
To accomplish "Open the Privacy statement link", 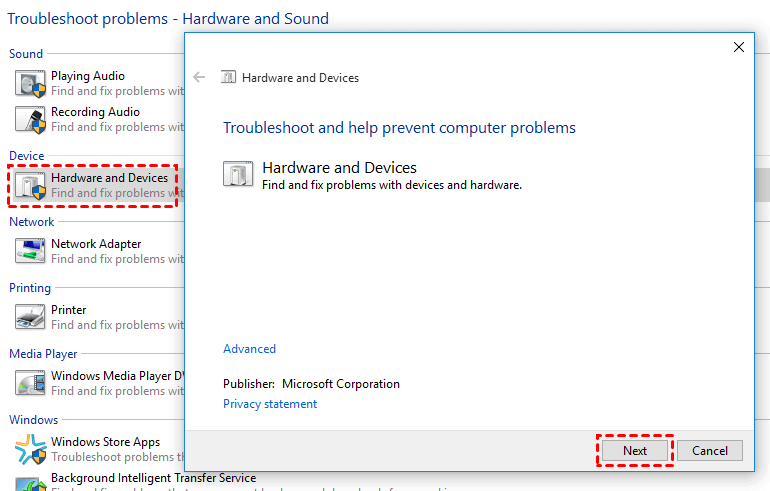I will pos(270,404).
